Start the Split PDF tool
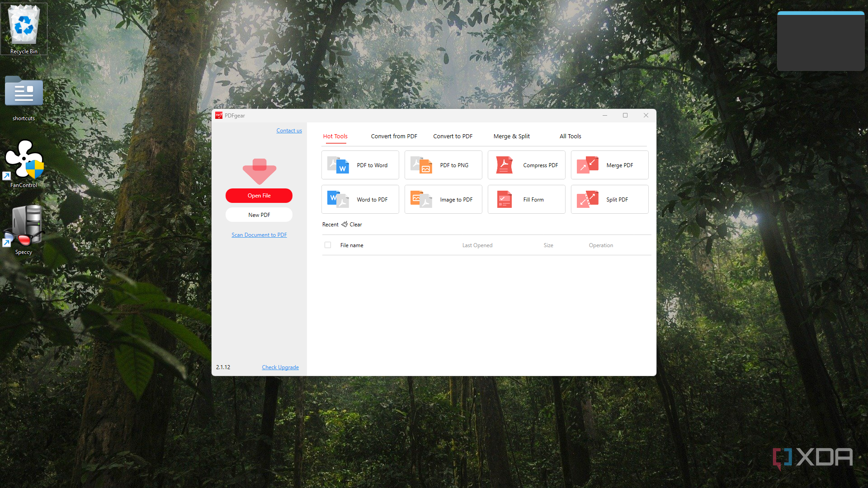Image resolution: width=868 pixels, height=488 pixels. [610, 199]
